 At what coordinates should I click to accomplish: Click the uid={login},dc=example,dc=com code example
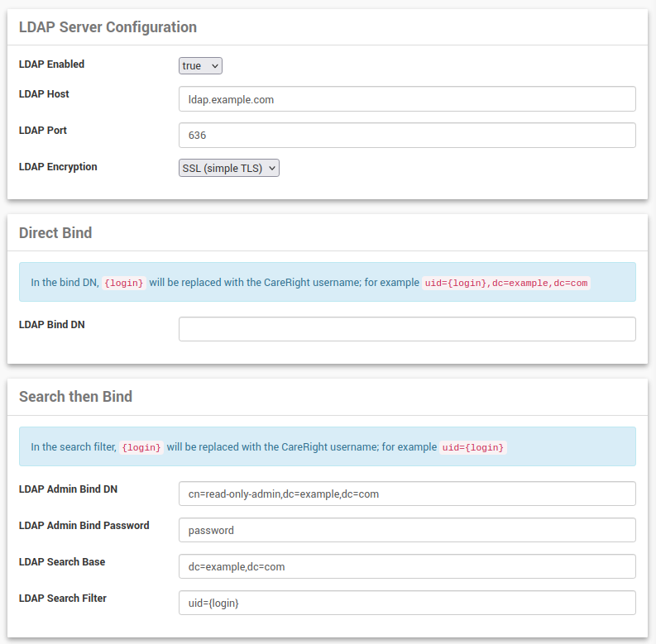[506, 283]
